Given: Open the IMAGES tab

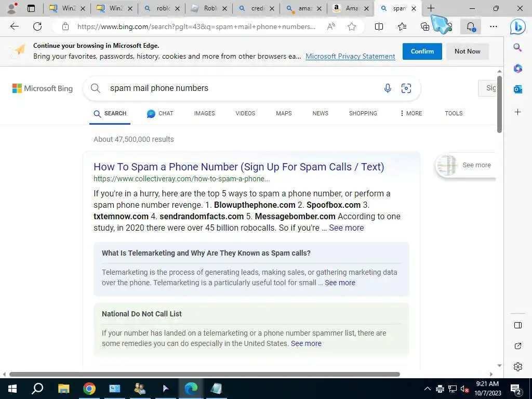Looking at the screenshot, I should point(204,113).
